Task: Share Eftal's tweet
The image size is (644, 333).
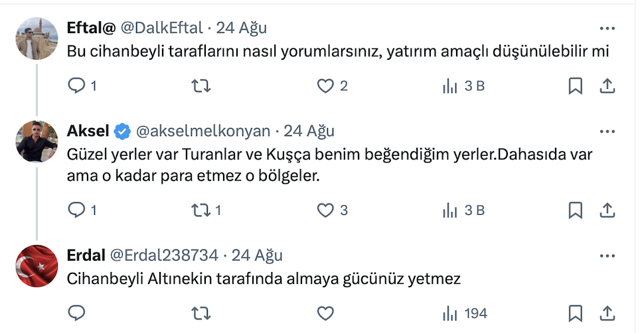Action: (x=607, y=86)
